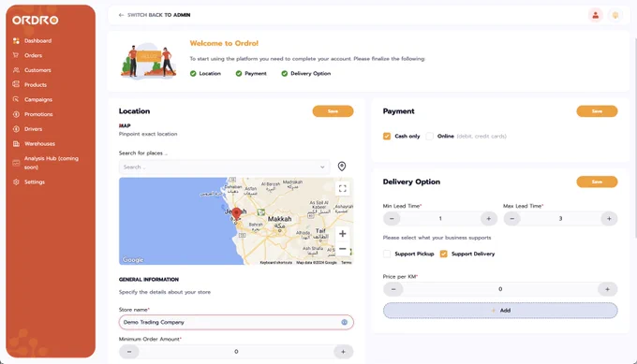Open Settings from the sidebar

[35, 182]
